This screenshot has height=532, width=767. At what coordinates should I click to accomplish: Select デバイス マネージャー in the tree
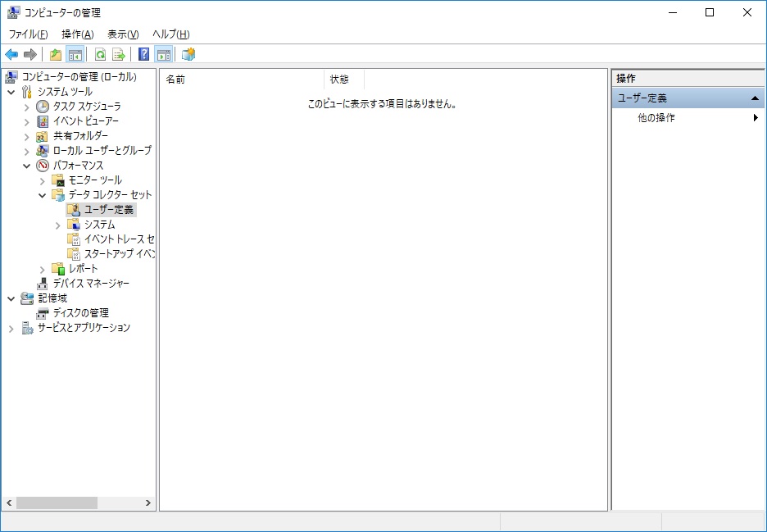(91, 283)
